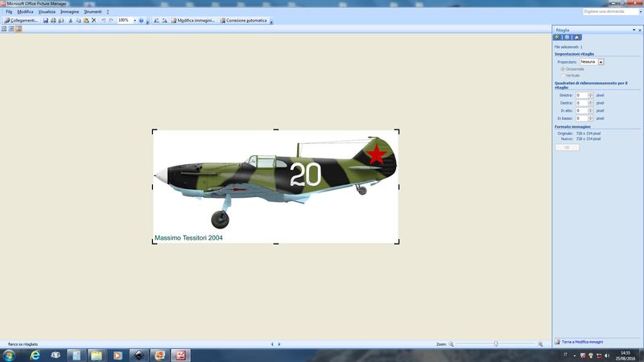Open the Windows Start button
This screenshot has height=362, width=644.
pos(9,355)
